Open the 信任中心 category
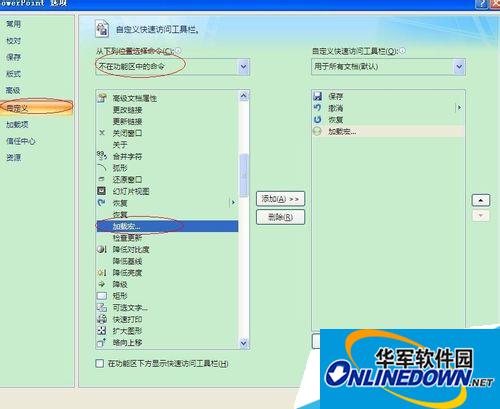The image size is (500, 409). [x=21, y=141]
